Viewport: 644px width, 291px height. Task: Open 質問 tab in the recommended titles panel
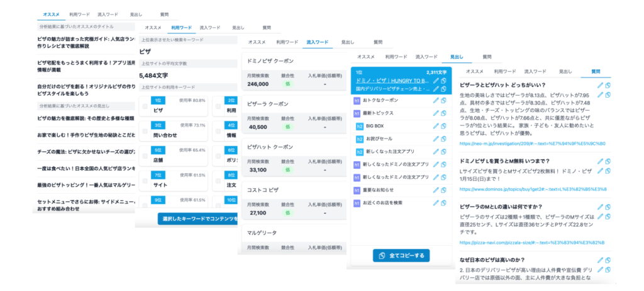(x=164, y=14)
